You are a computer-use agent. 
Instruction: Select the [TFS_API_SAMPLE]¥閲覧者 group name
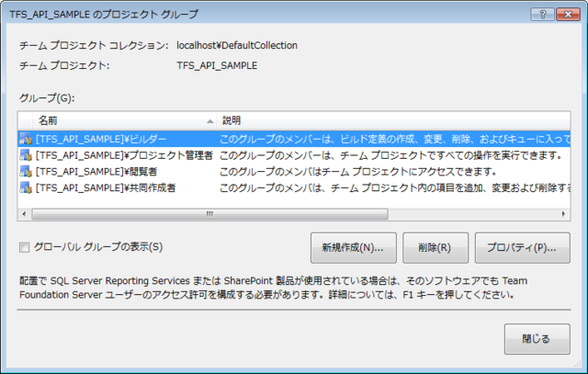[x=96, y=172]
